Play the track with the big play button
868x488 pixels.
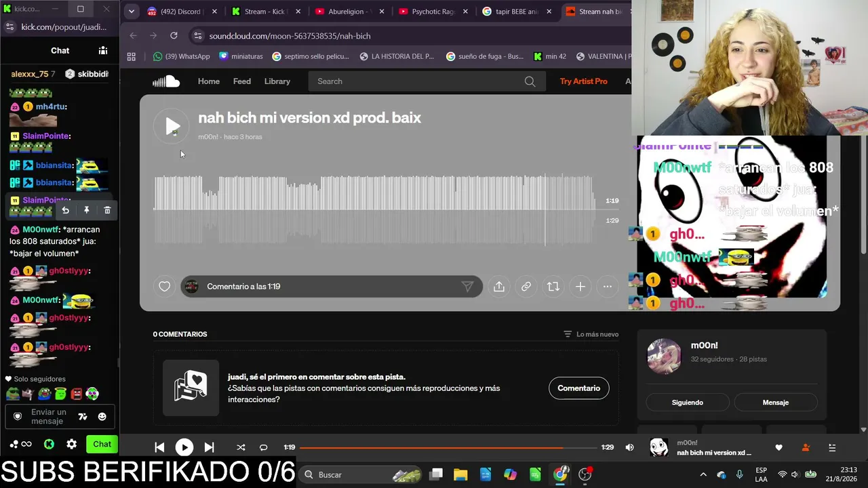[172, 126]
